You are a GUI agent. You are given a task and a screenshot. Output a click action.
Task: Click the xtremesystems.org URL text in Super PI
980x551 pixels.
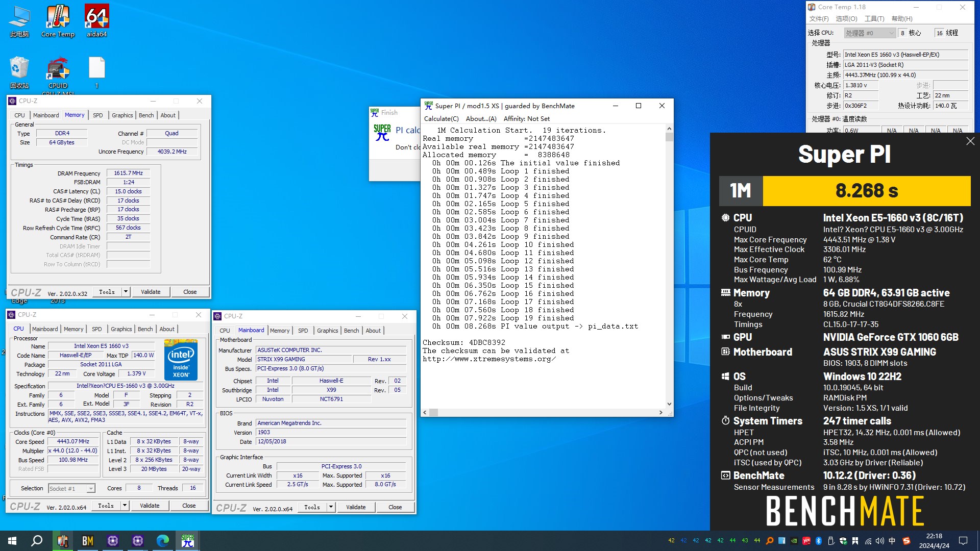point(489,359)
